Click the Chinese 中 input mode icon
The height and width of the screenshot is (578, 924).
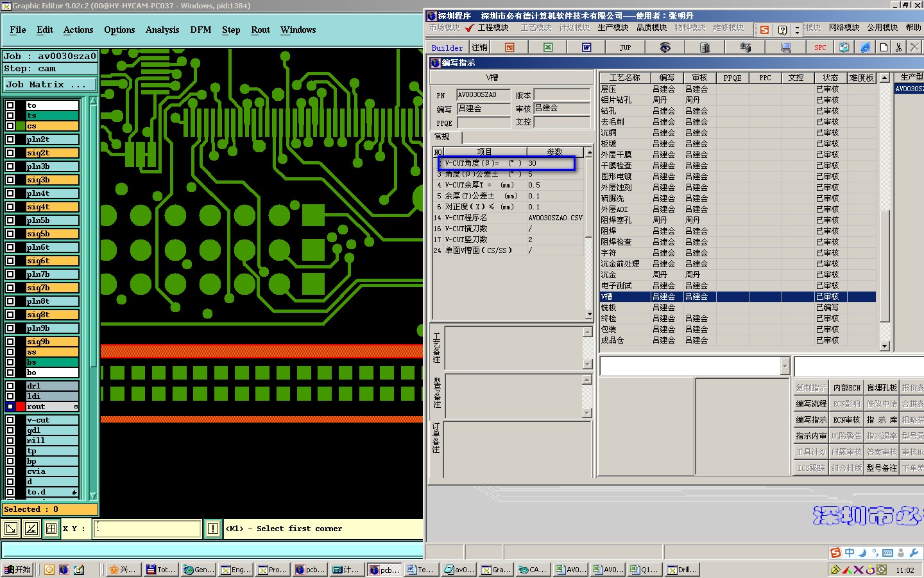(x=850, y=553)
